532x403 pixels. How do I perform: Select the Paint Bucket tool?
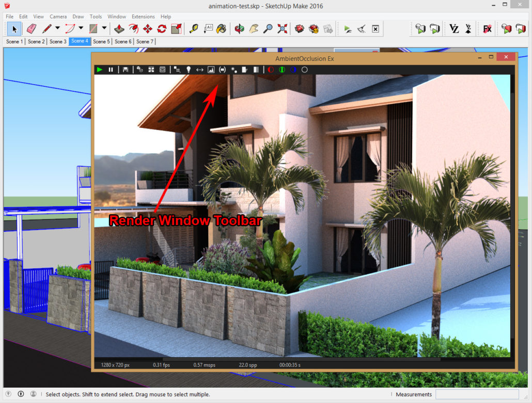pyautogui.click(x=221, y=28)
